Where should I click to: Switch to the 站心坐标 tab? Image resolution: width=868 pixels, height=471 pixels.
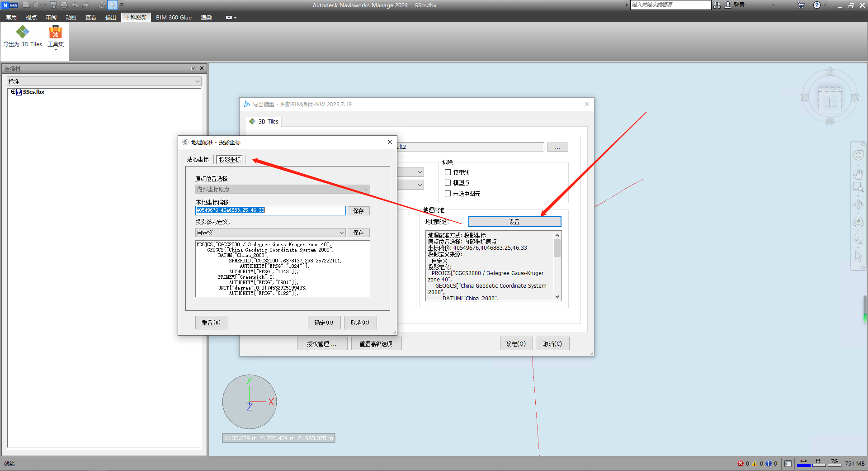click(198, 160)
